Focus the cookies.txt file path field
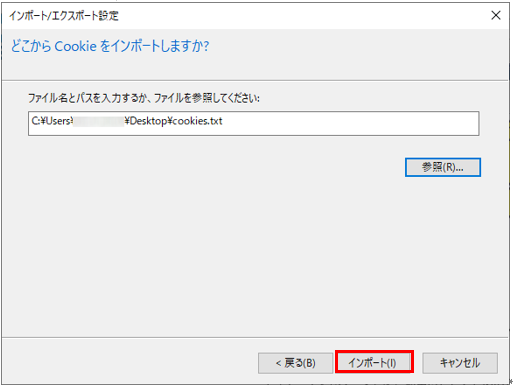Screen dimensions: 513x388 pyautogui.click(x=254, y=123)
